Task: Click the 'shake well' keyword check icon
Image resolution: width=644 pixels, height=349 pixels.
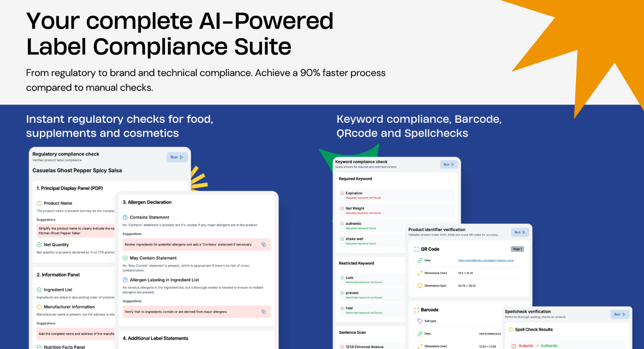Action: click(x=342, y=239)
